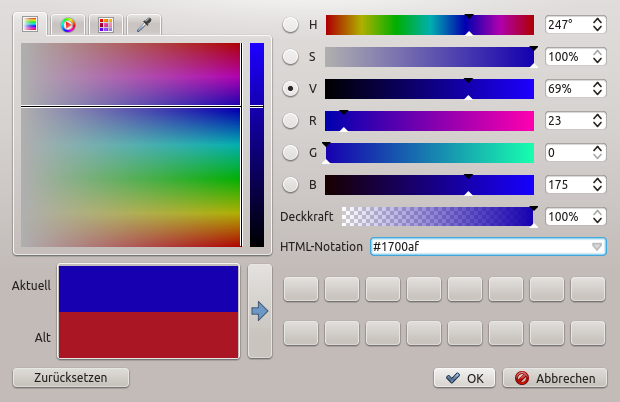The image size is (620, 402).
Task: Select the eyedropper color sampler tab
Action: 144,25
